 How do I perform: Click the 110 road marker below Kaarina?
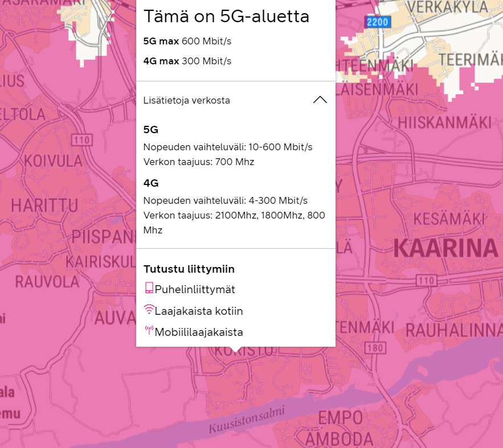(425, 280)
